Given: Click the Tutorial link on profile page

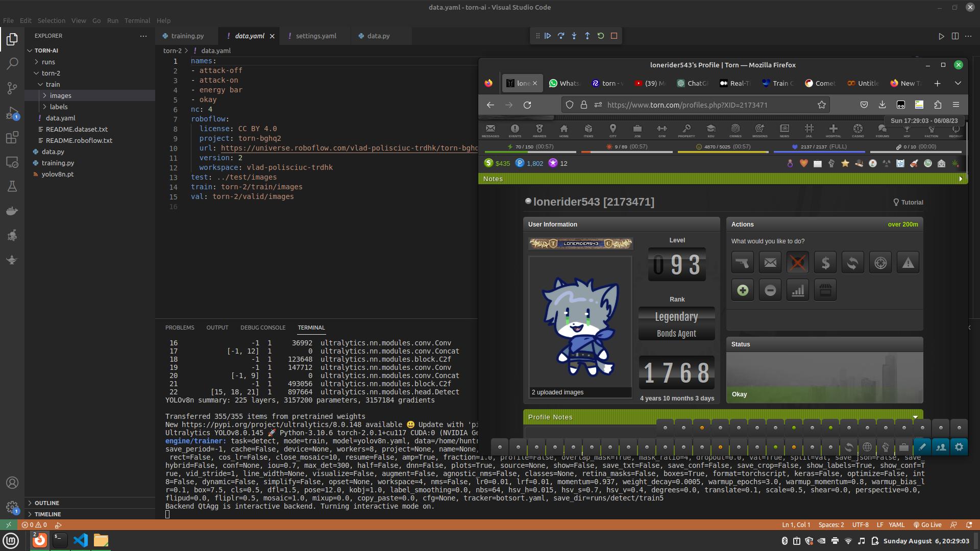Looking at the screenshot, I should coord(908,203).
